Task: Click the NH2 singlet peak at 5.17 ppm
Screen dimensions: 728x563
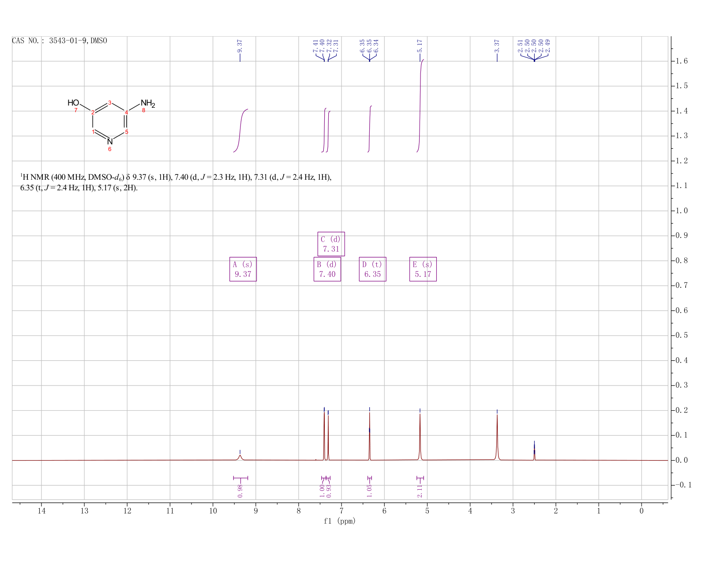Action: click(420, 437)
